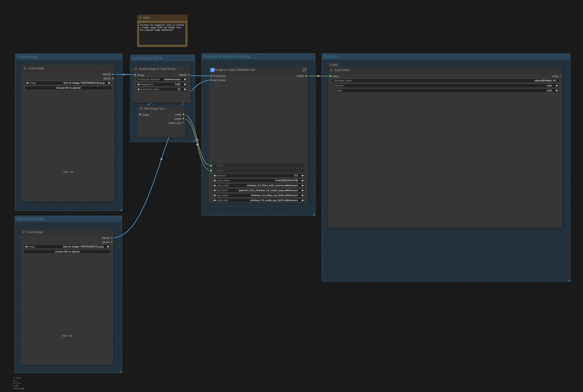The height and width of the screenshot is (392, 583).
Task: Increase duration using the right arrow
Action: 303,176
